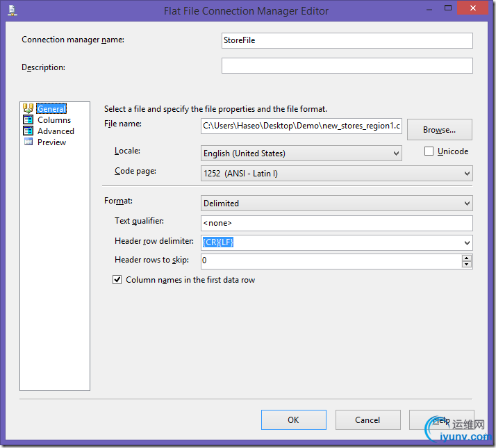This screenshot has width=496, height=448.
Task: Decrease Header rows to skip value
Action: pos(467,265)
